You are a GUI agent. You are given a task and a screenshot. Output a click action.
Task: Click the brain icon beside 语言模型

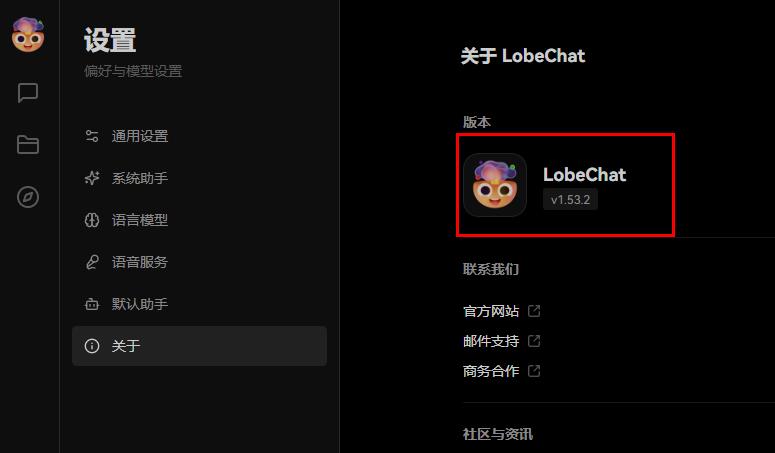92,220
